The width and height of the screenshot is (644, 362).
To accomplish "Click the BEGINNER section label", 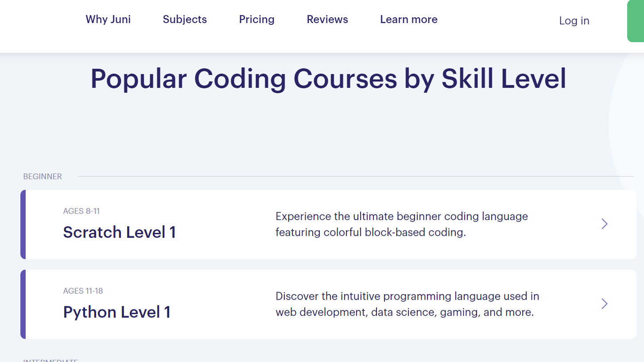I will [43, 177].
